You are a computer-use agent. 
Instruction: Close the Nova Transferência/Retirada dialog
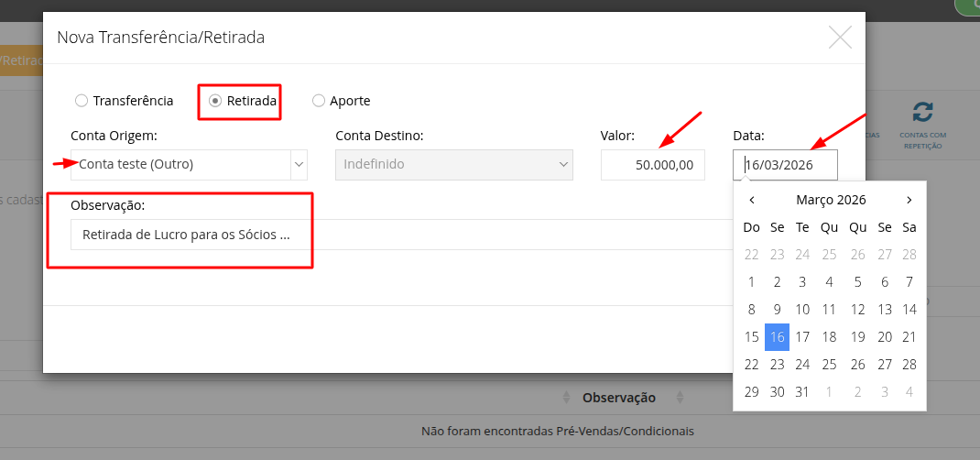tap(840, 38)
